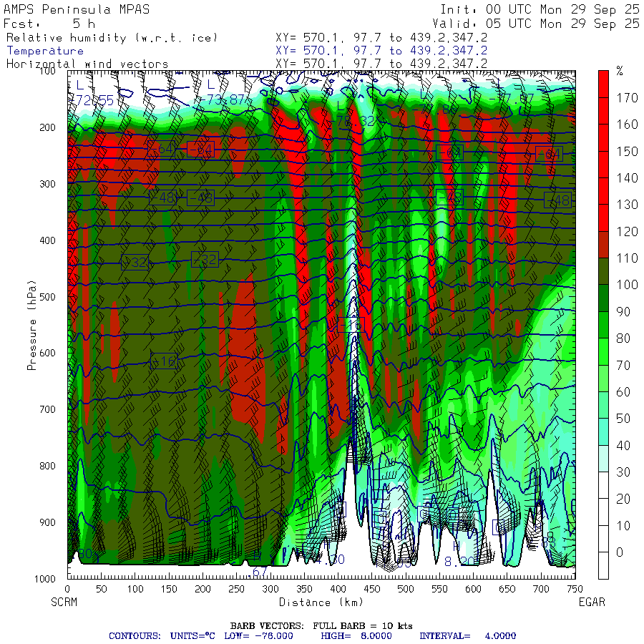The width and height of the screenshot is (644, 644).
Task: Click the '500' pressure axis tick label
Action: click(47, 296)
